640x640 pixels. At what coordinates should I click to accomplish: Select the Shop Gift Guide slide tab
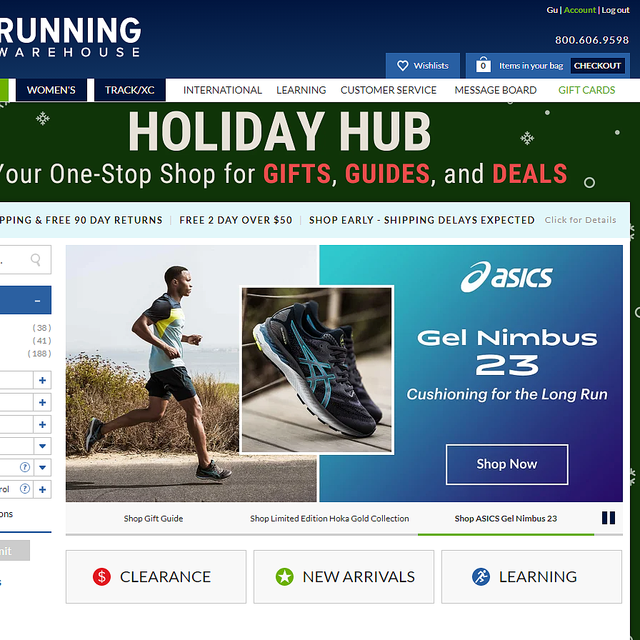(153, 518)
